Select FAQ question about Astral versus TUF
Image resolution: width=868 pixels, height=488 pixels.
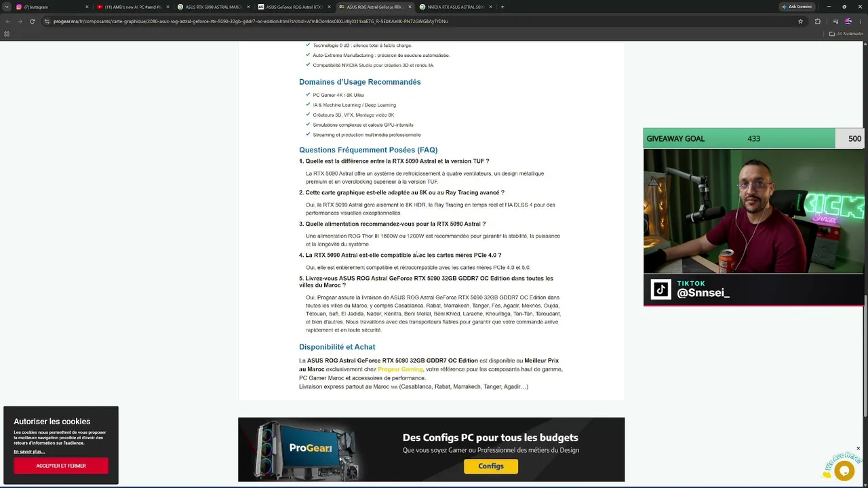tap(394, 161)
